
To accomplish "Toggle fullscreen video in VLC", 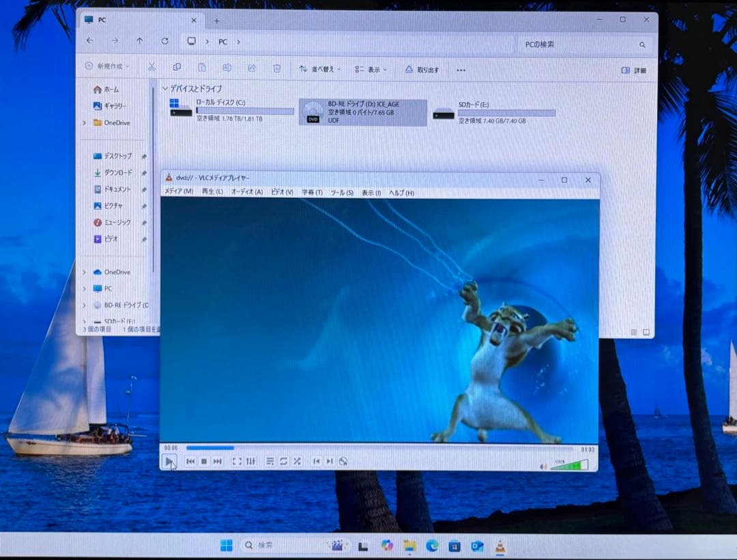I will 237,461.
